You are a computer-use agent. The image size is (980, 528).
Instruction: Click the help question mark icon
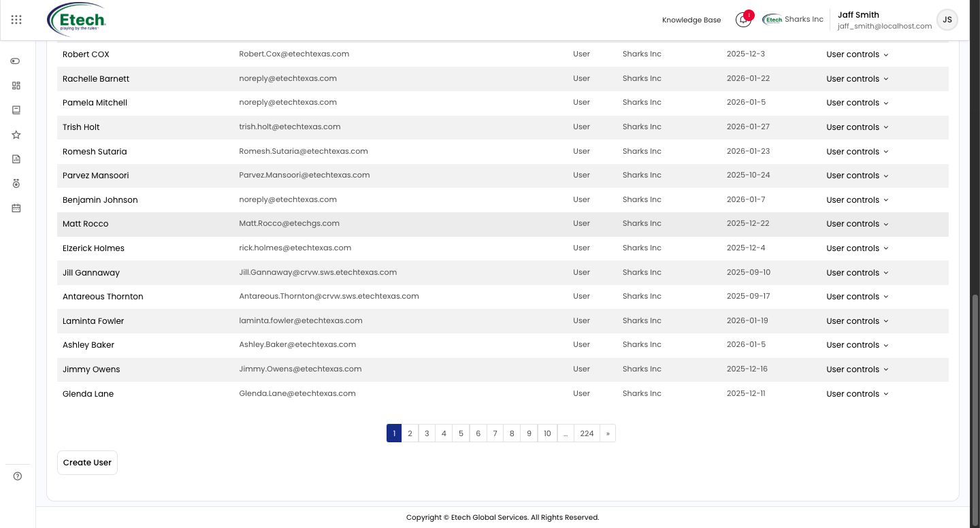(18, 476)
